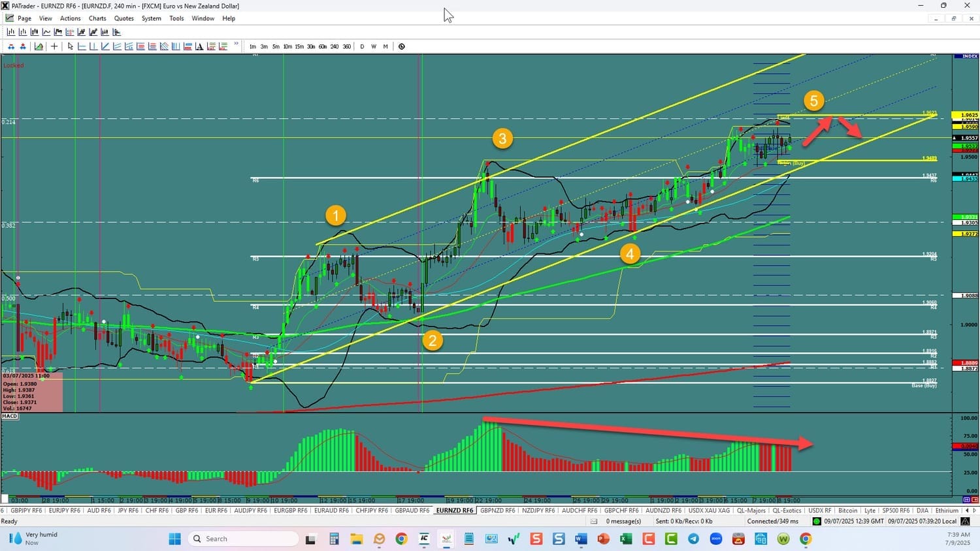980x551 pixels.
Task: Switch to the 3m timeframe
Action: (x=264, y=46)
